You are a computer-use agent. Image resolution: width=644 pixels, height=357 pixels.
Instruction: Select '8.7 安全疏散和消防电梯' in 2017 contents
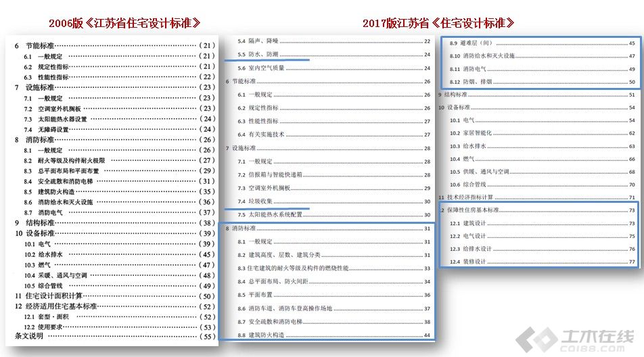(x=270, y=322)
